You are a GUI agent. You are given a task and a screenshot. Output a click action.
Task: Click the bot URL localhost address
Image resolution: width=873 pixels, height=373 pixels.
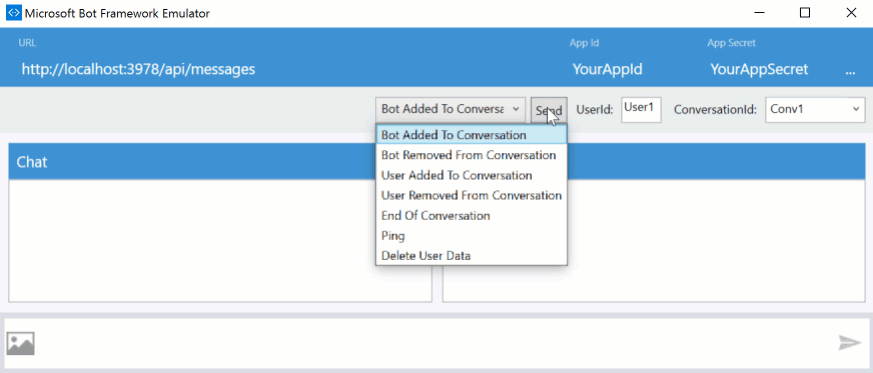tap(138, 69)
